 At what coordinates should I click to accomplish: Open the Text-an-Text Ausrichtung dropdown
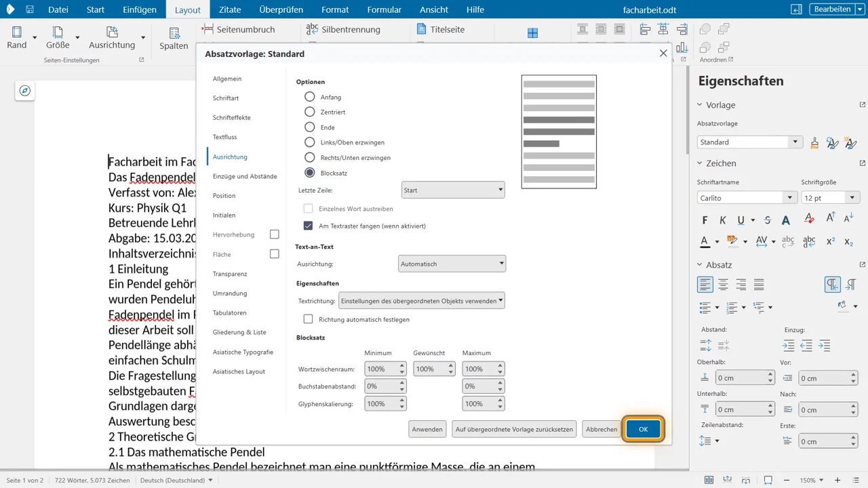452,264
